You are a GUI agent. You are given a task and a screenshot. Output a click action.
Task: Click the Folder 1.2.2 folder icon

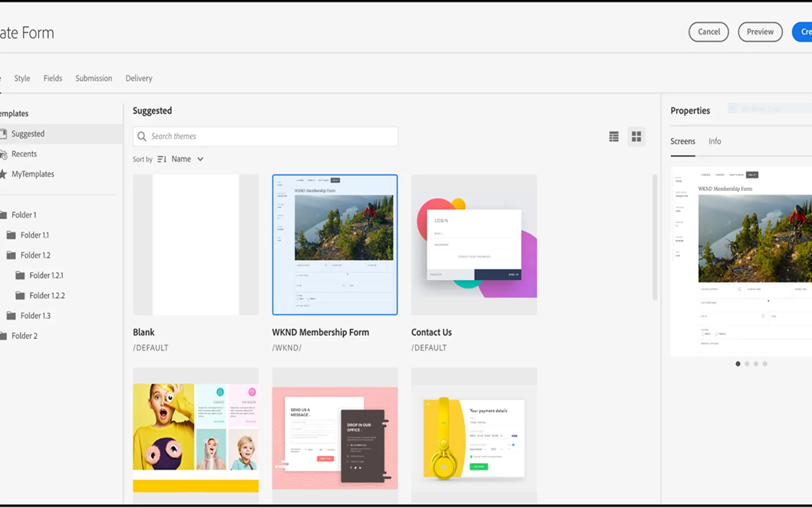pos(20,295)
